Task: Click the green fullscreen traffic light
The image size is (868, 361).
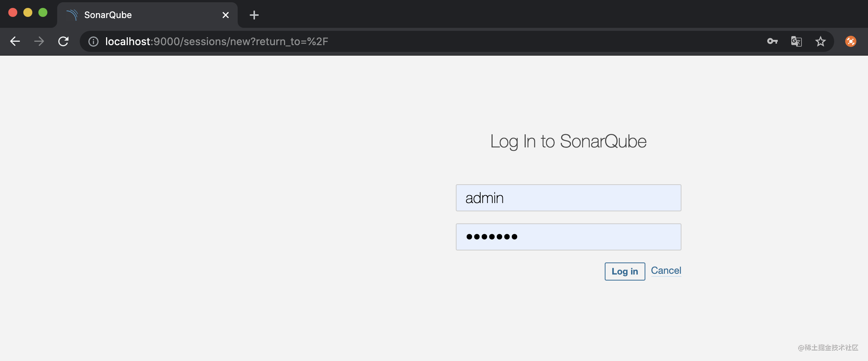Action: [42, 12]
